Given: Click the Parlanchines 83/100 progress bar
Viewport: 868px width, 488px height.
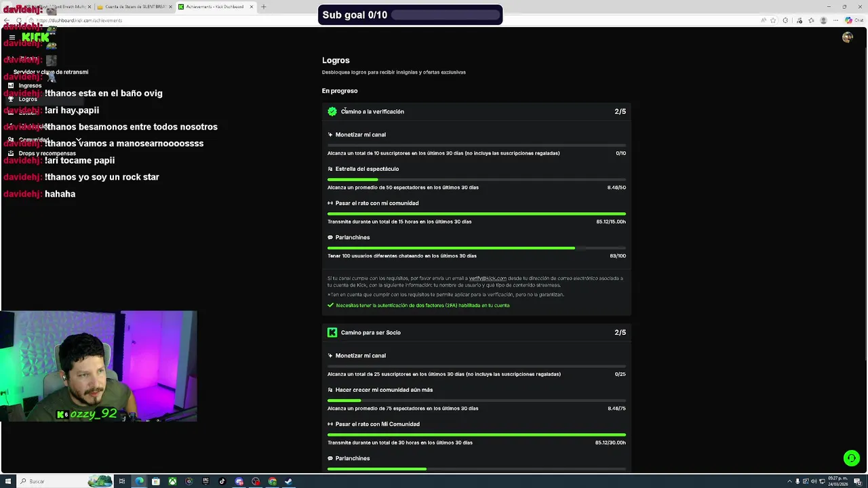Looking at the screenshot, I should click(x=477, y=248).
